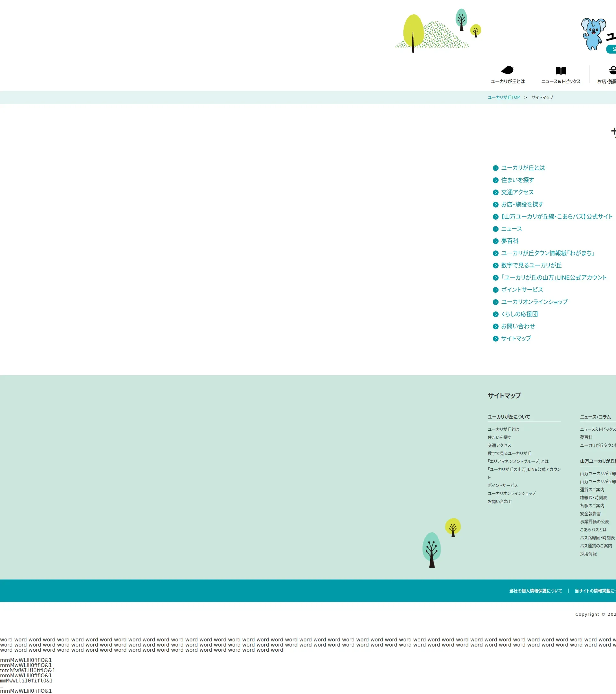This screenshot has width=616, height=694.
Task: Open ユーカリオンラインショップ in the footer
Action: [x=511, y=494]
